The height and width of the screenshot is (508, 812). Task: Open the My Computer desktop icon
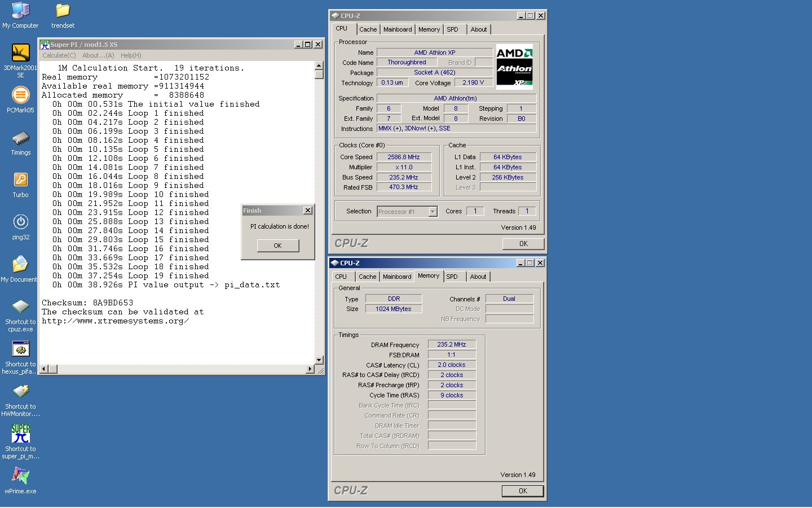coord(20,10)
